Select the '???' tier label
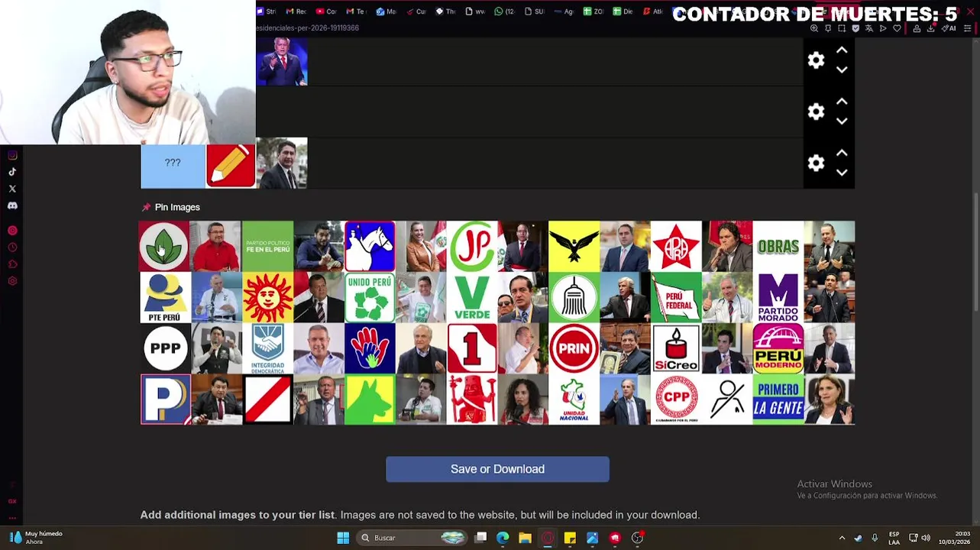Screen dimensions: 980x550 click(x=173, y=163)
